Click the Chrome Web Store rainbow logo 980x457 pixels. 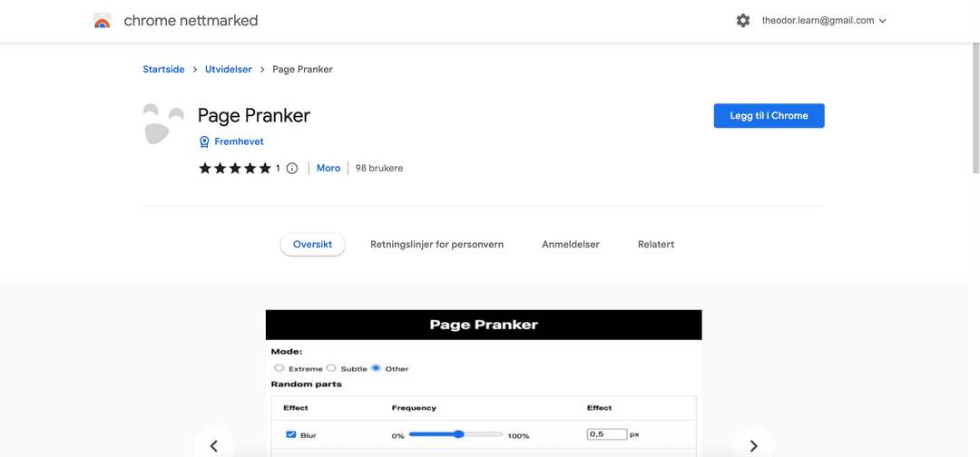(x=102, y=21)
